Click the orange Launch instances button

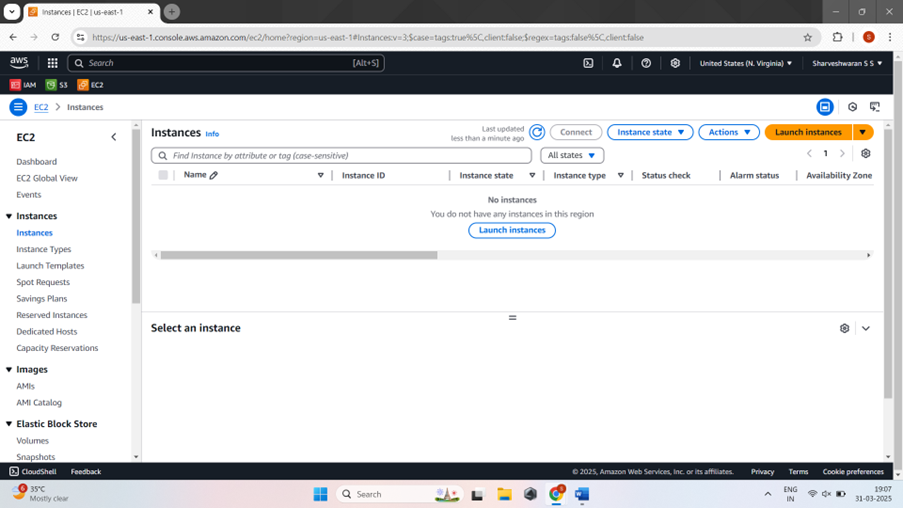[x=808, y=132]
